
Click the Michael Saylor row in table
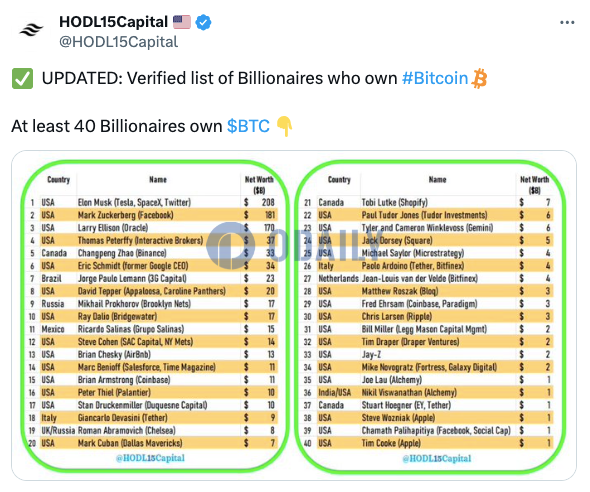pos(428,253)
